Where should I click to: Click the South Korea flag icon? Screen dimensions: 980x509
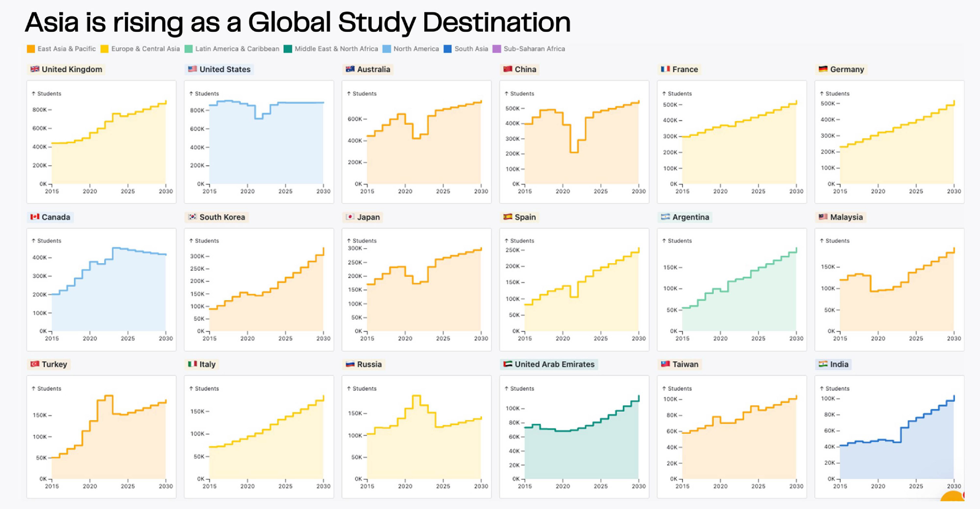click(x=192, y=217)
